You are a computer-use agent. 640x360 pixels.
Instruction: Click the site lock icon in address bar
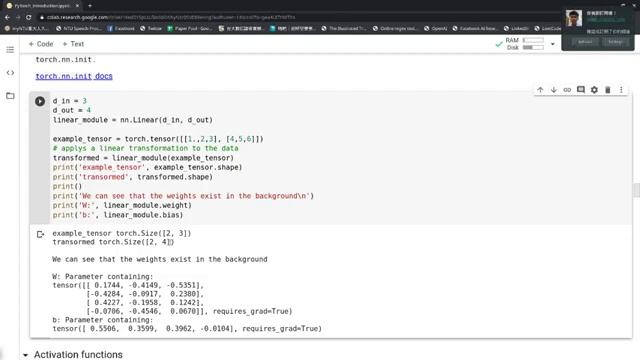pyautogui.click(x=42, y=17)
